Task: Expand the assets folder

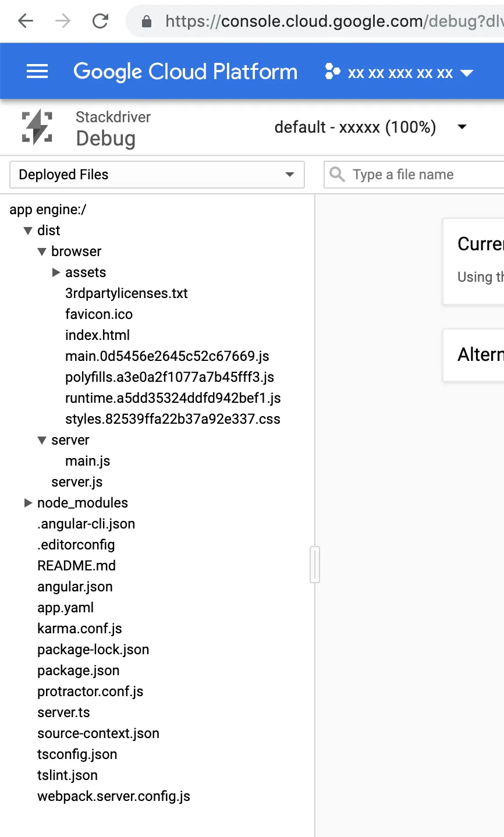Action: pos(56,272)
